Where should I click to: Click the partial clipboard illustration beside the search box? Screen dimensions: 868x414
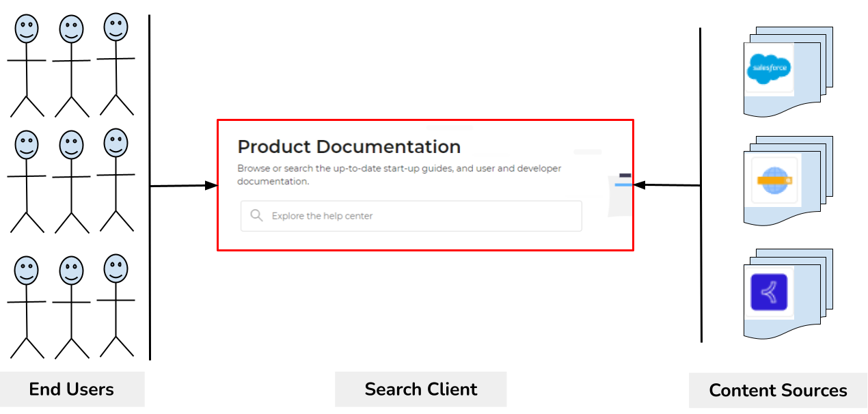[x=620, y=195]
